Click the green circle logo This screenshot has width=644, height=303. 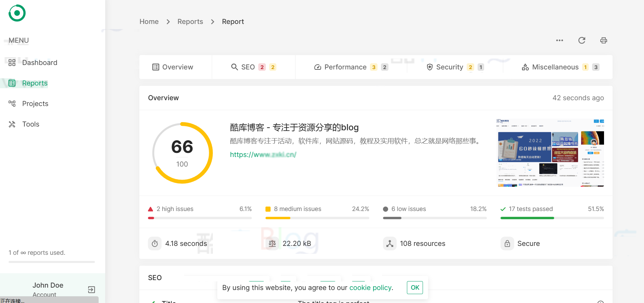[x=17, y=13]
